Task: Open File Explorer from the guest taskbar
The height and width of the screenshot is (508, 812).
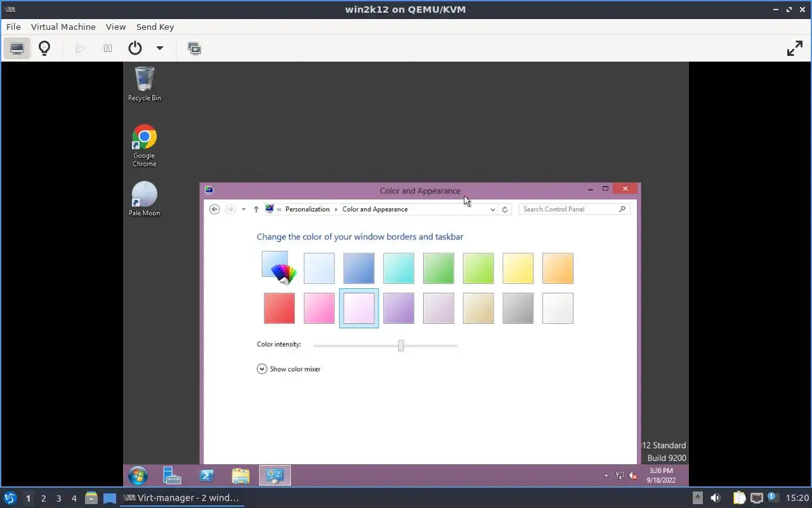Action: (240, 476)
